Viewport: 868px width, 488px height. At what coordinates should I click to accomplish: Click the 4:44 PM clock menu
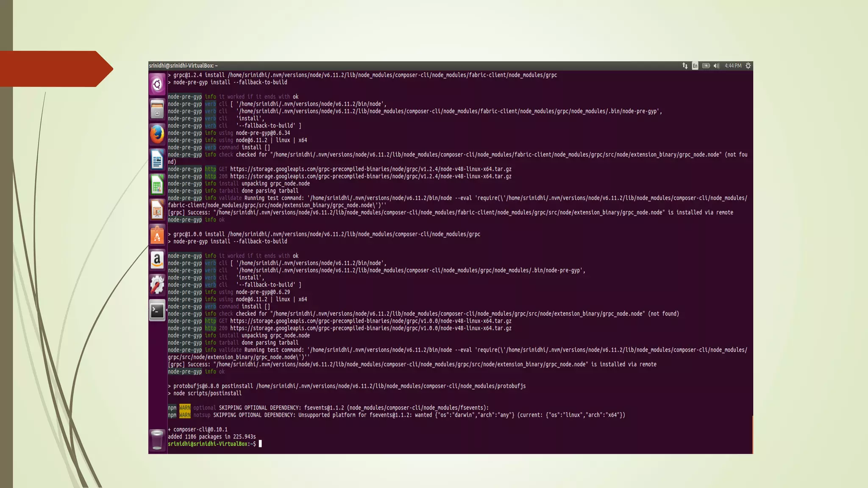point(733,66)
